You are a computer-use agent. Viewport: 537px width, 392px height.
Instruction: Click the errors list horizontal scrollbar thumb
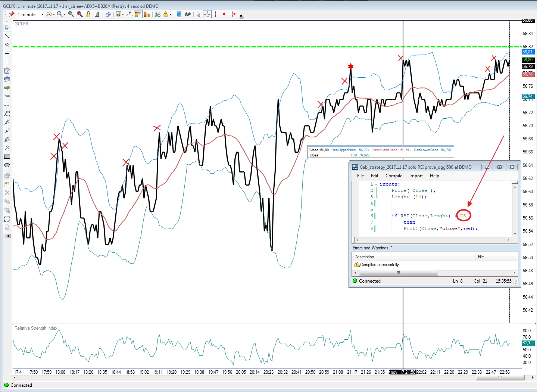click(x=398, y=273)
